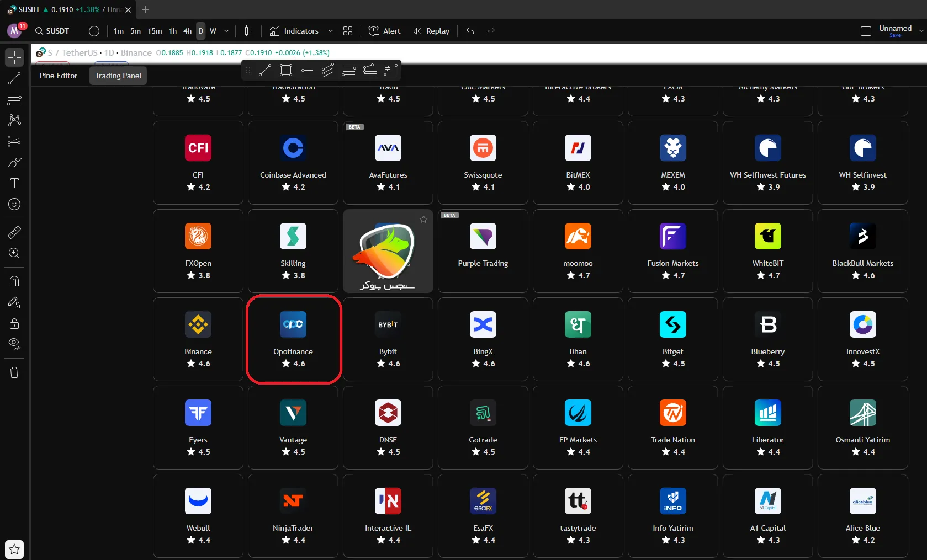This screenshot has width=927, height=560.
Task: Open the Unnamed layout dropdown arrow
Action: click(x=921, y=31)
